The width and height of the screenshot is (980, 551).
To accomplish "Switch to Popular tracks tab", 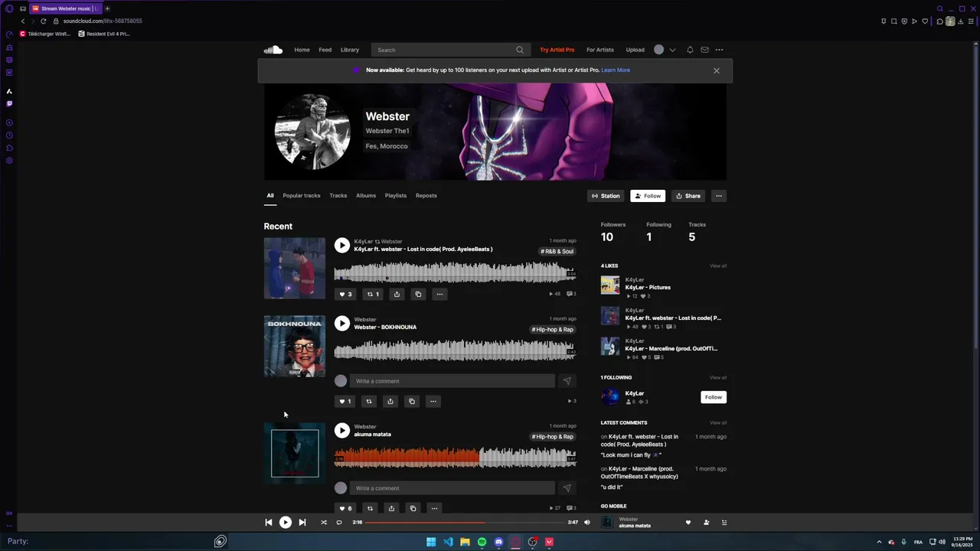I will tap(302, 195).
